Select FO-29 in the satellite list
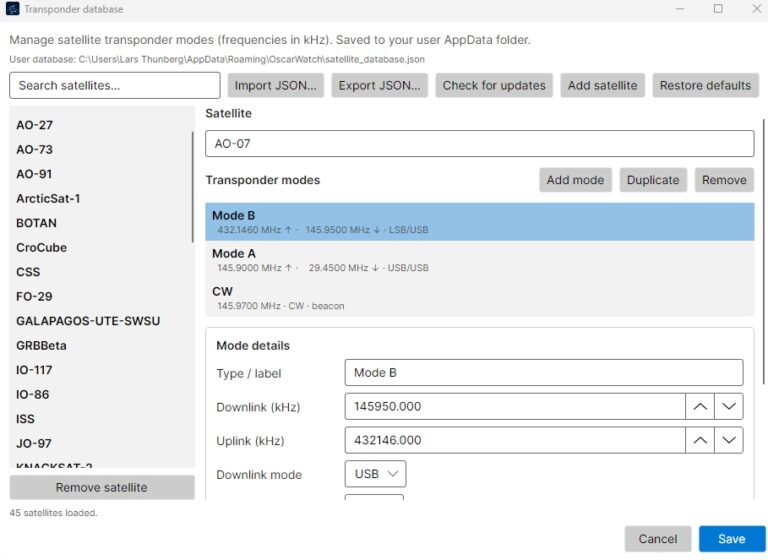This screenshot has height=560, width=768. tap(100, 296)
